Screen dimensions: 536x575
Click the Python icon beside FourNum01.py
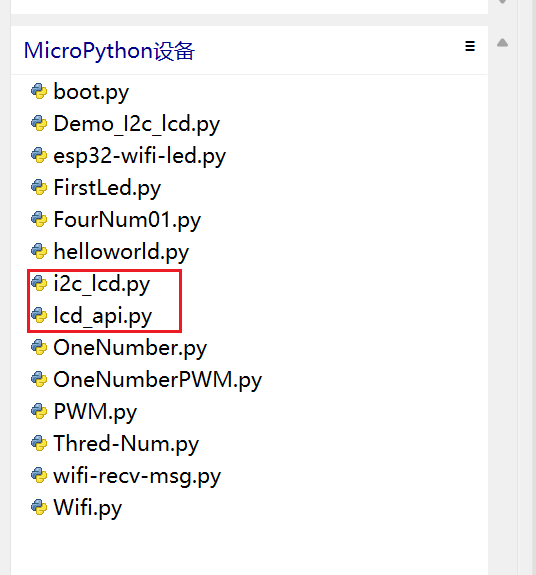pyautogui.click(x=39, y=219)
